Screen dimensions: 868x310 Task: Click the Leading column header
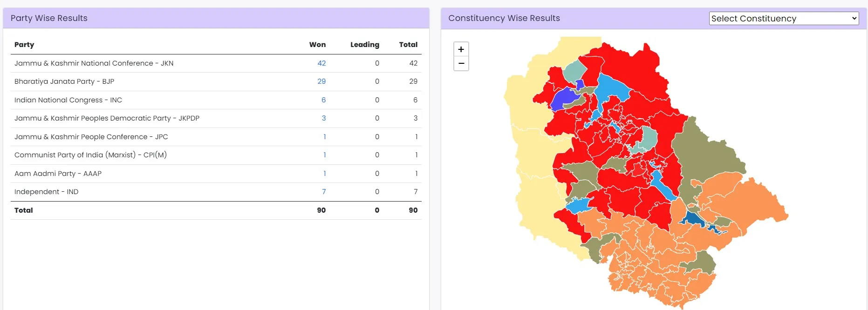tap(364, 45)
